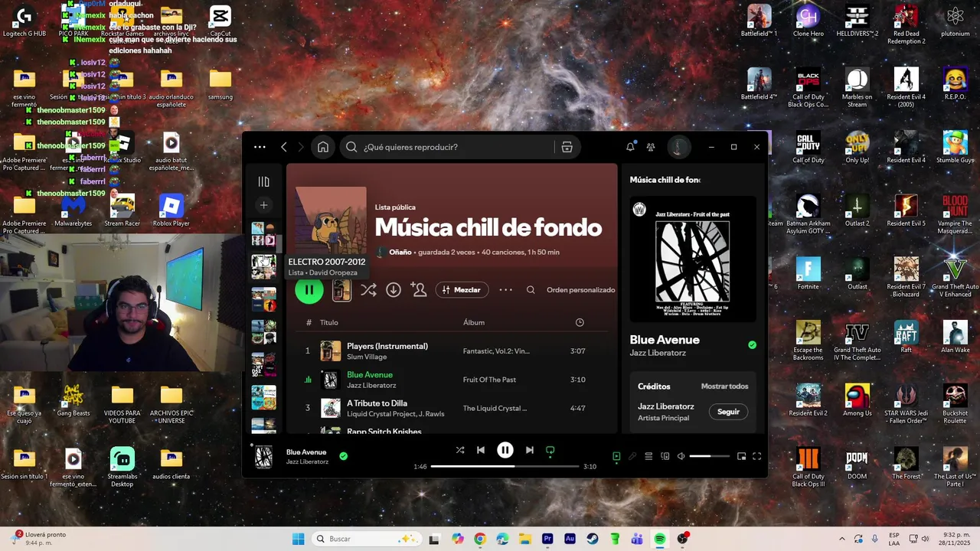The width and height of the screenshot is (980, 551).
Task: Open The Liquid Crystal album link
Action: [x=495, y=408]
